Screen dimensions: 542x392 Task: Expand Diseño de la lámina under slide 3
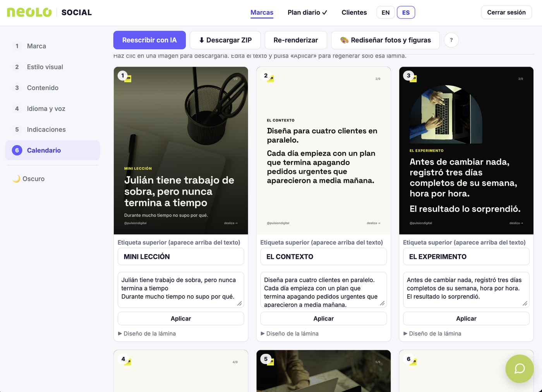[432, 334]
